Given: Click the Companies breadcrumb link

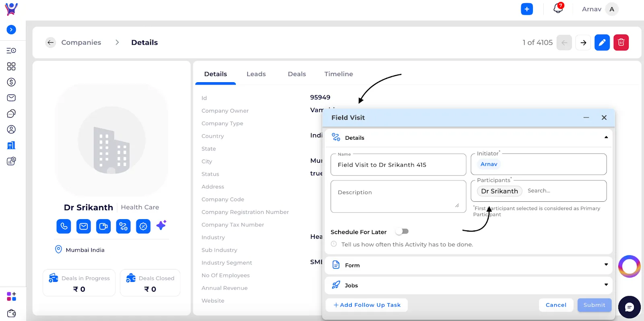Looking at the screenshot, I should coord(81,42).
